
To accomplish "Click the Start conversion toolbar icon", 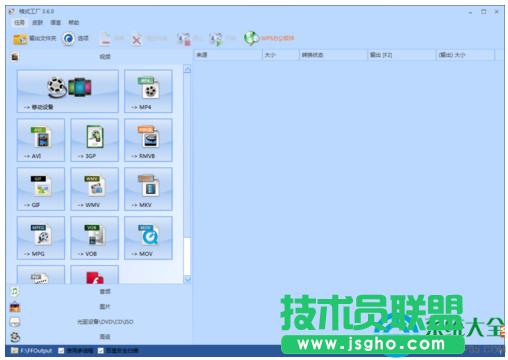I will (x=216, y=39).
